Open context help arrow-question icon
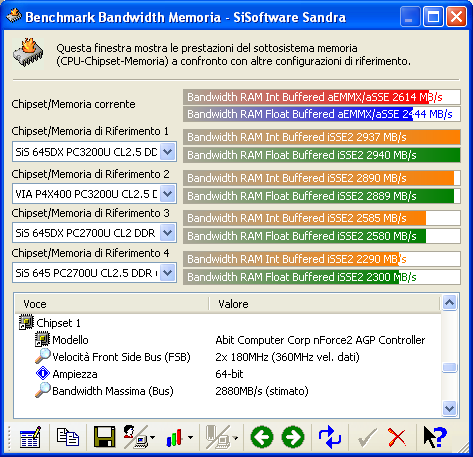 point(434,437)
